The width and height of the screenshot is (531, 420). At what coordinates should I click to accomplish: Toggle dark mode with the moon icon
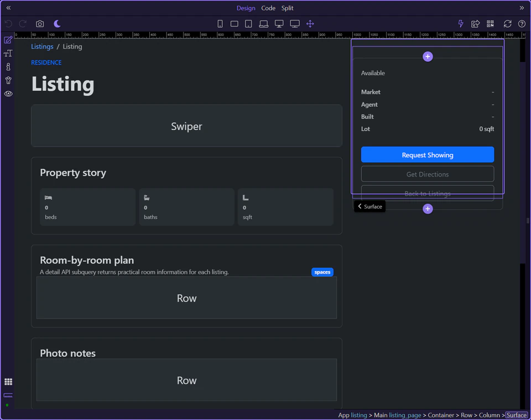[57, 23]
